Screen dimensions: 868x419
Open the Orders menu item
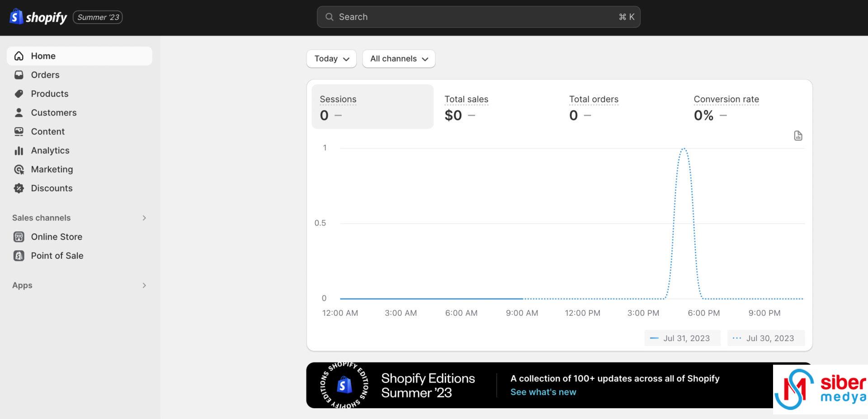[x=80, y=75]
